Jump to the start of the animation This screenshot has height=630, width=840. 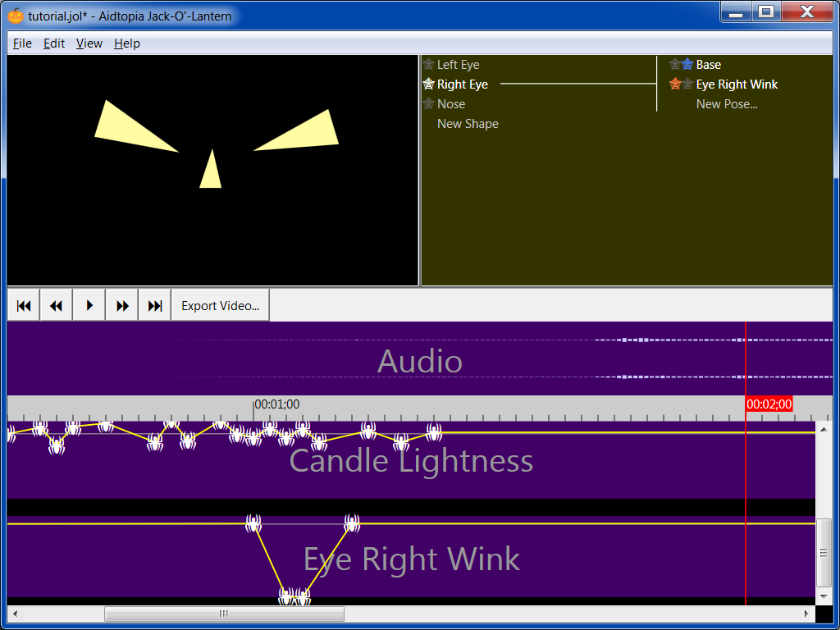coord(24,305)
